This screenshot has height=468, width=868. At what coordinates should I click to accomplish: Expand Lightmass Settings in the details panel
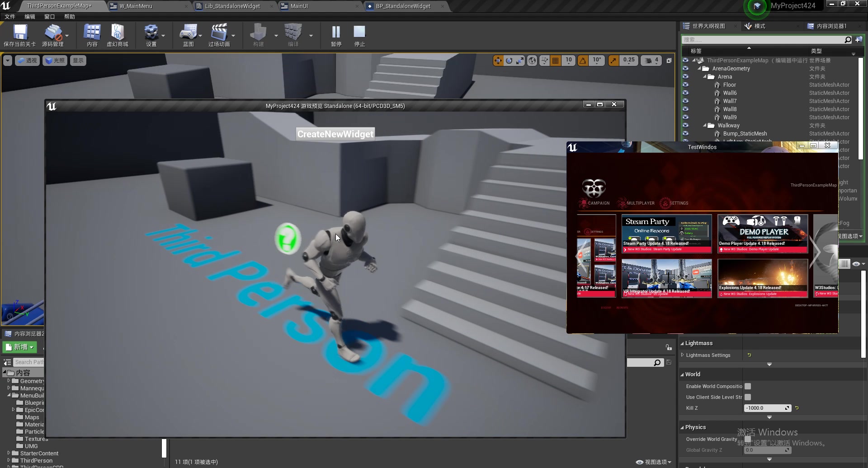[x=683, y=355]
